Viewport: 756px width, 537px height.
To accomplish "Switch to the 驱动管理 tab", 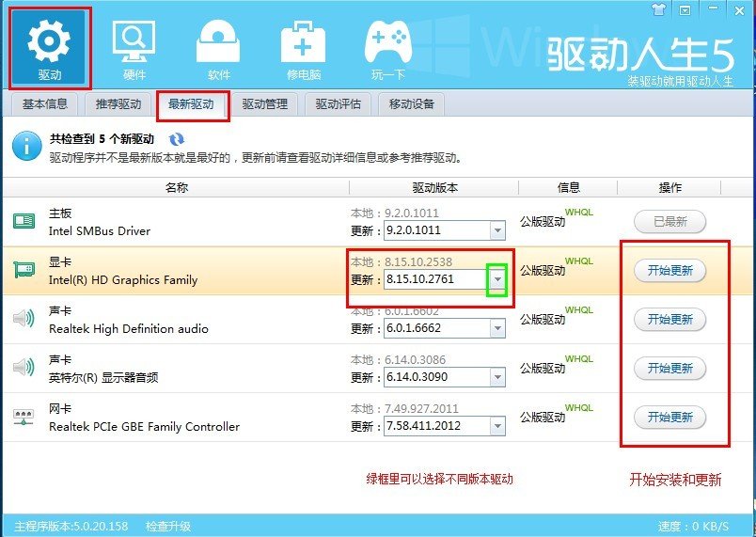I will [x=265, y=104].
